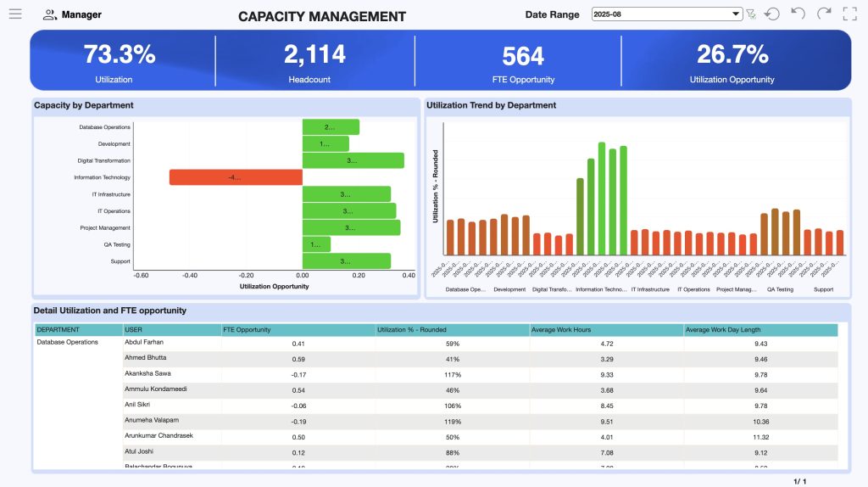Enter fullscreen mode
Screen dimensions: 868x487
click(x=850, y=14)
